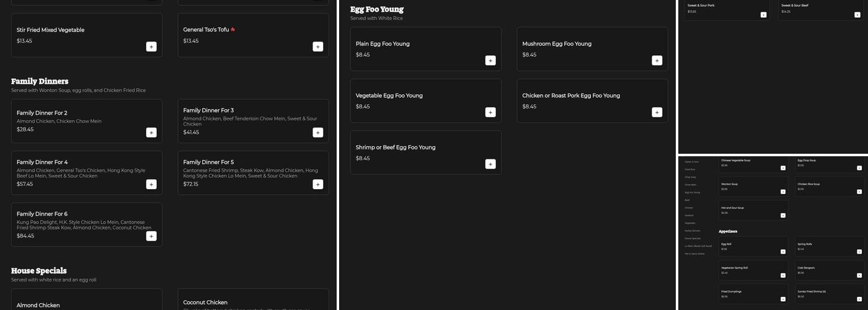Add Crab Rangoon appetizer to order
Image resolution: width=868 pixels, height=310 pixels.
click(859, 275)
